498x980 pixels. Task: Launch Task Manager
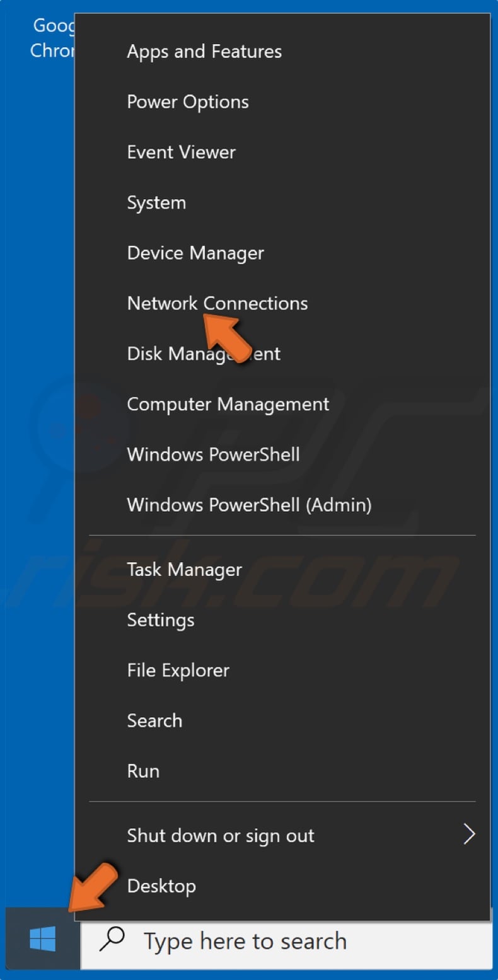[x=184, y=570]
